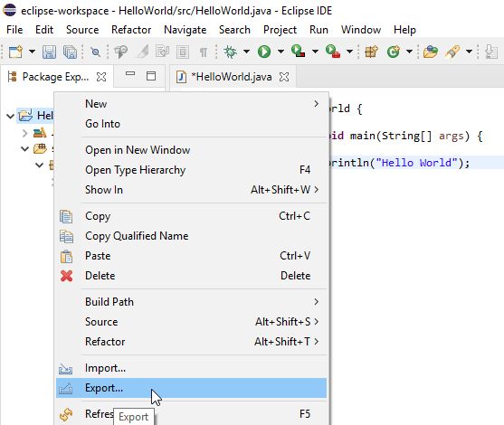This screenshot has height=425, width=504.
Task: Close the Package Explorer view
Action: 101,77
